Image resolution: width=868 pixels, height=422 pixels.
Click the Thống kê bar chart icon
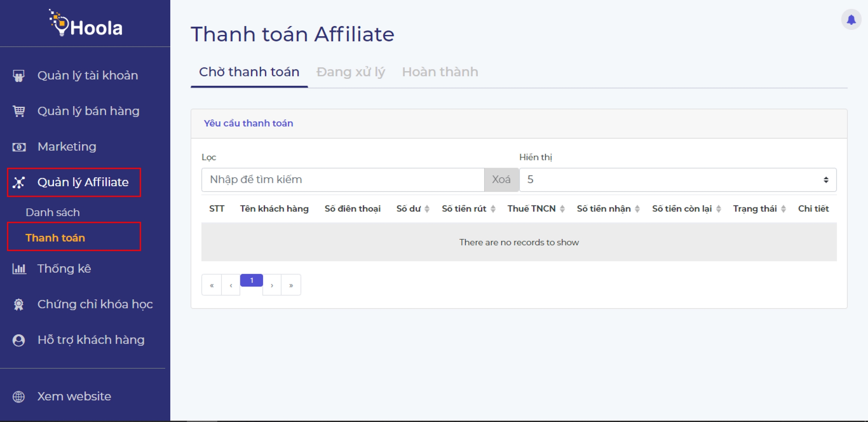[19, 269]
